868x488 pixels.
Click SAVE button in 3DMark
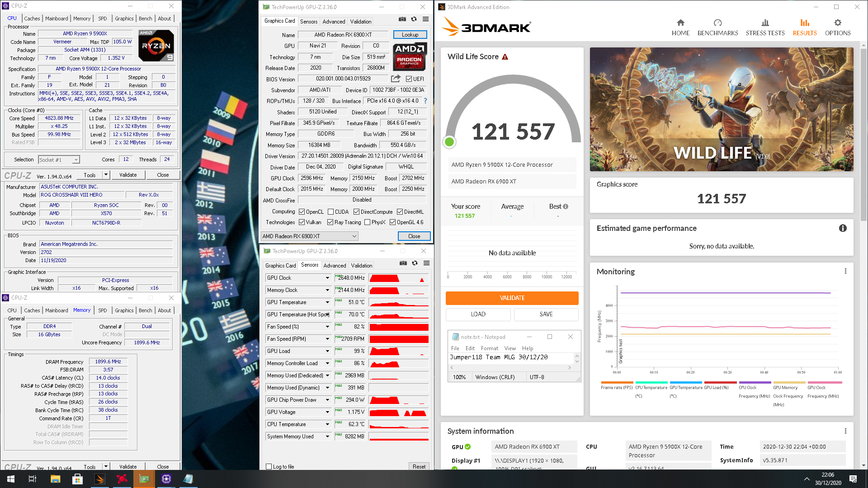(546, 314)
